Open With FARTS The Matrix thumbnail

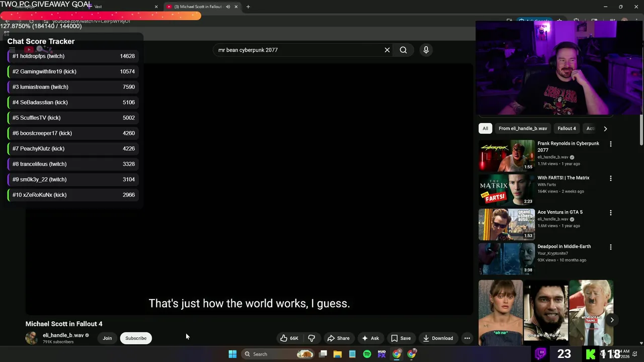[506, 190]
